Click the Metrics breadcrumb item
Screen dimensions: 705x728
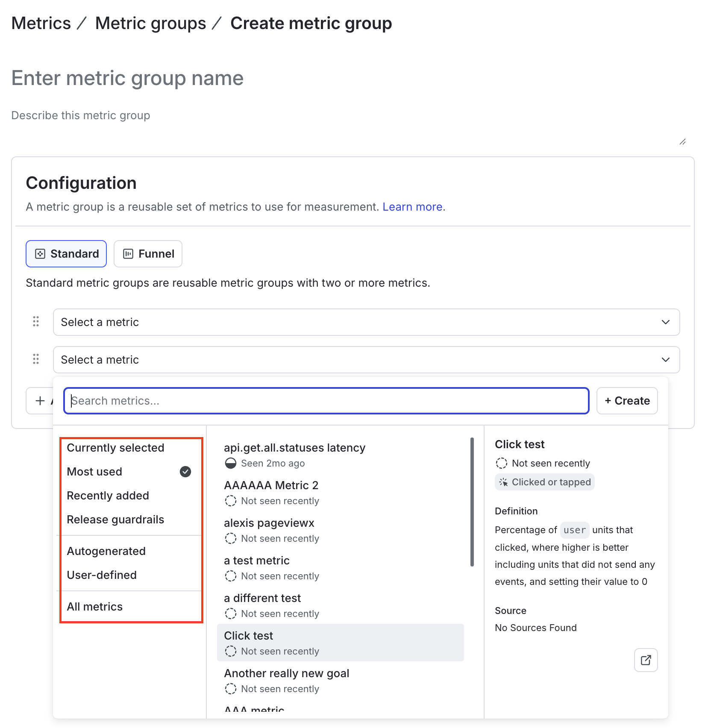pos(41,23)
